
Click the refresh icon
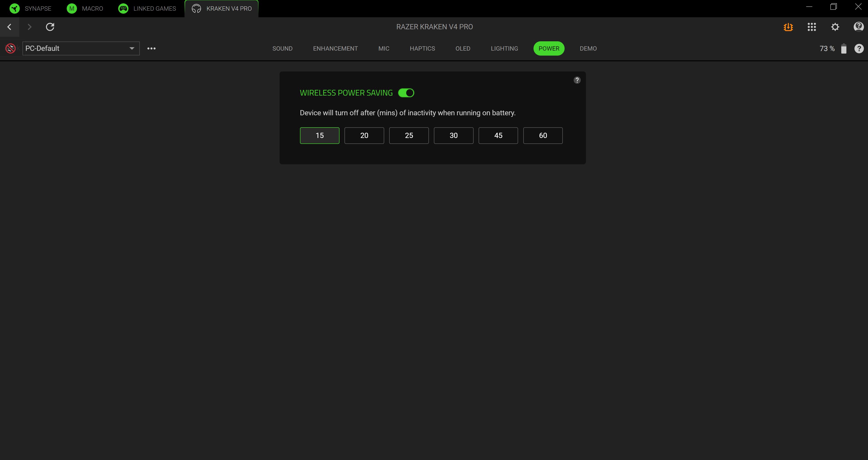tap(50, 27)
